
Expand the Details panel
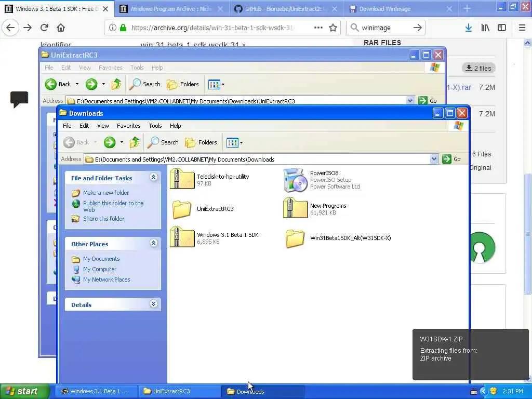153,303
